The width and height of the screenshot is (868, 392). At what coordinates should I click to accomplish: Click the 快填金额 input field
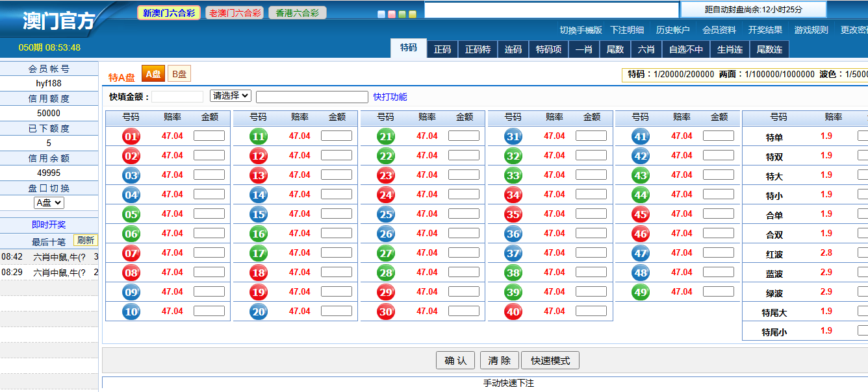point(178,95)
